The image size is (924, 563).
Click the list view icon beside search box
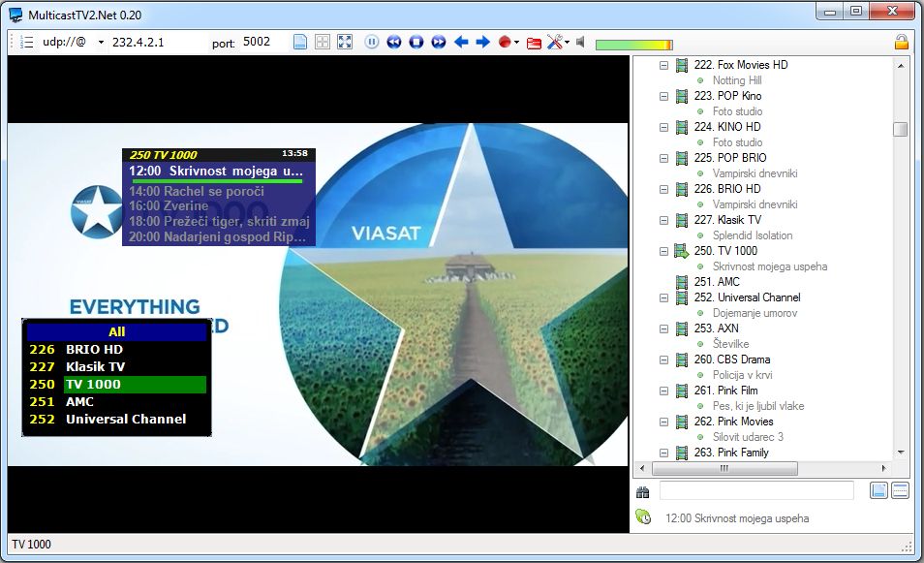[x=900, y=490]
